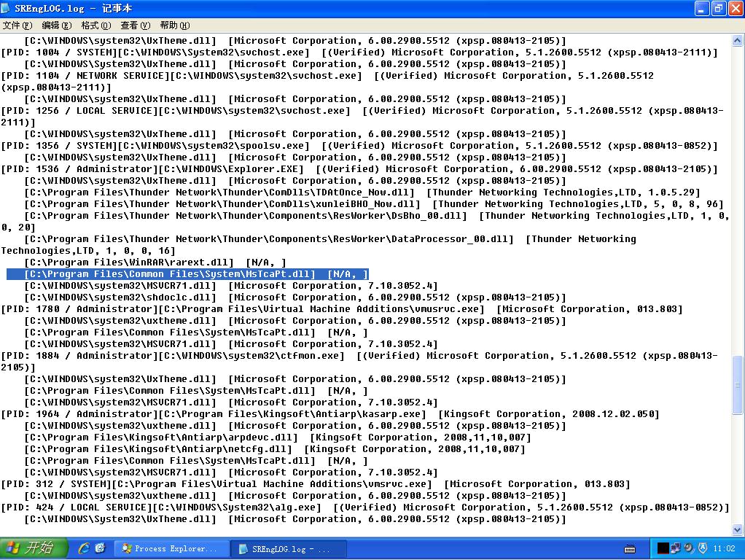
Task: Click the PID 1780 vmusrvc.exe line
Action: tap(342, 309)
